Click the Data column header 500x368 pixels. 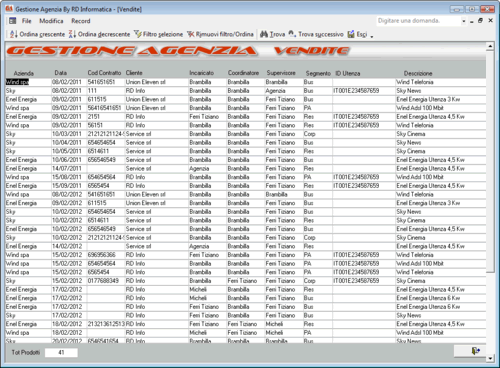click(x=61, y=73)
